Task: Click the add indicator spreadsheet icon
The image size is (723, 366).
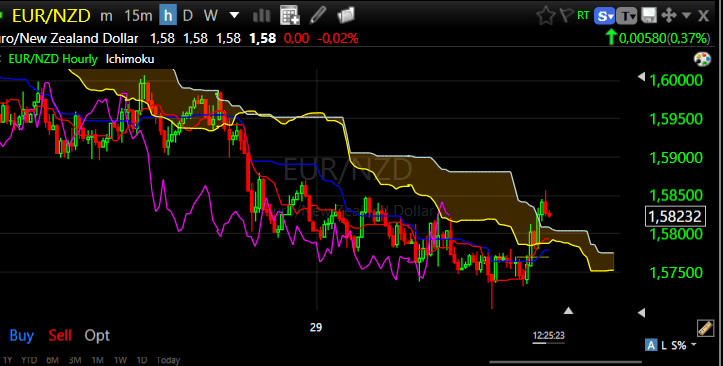Action: [290, 16]
